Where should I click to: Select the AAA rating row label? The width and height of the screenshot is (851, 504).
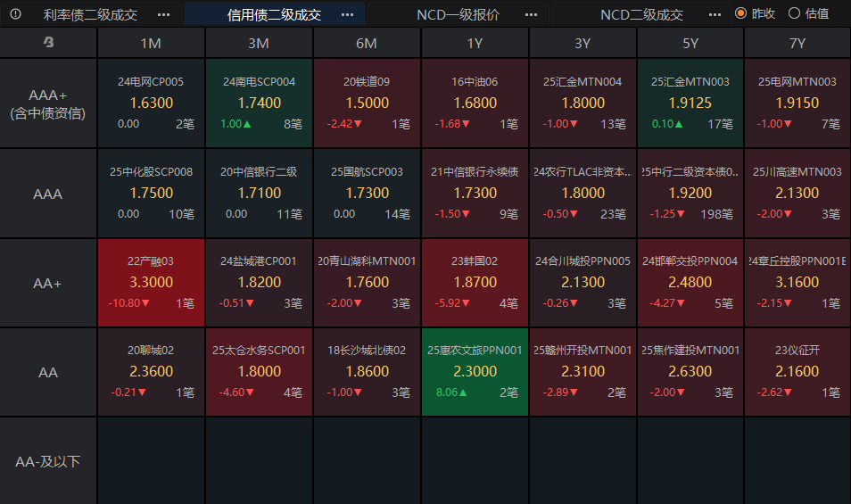click(x=48, y=194)
